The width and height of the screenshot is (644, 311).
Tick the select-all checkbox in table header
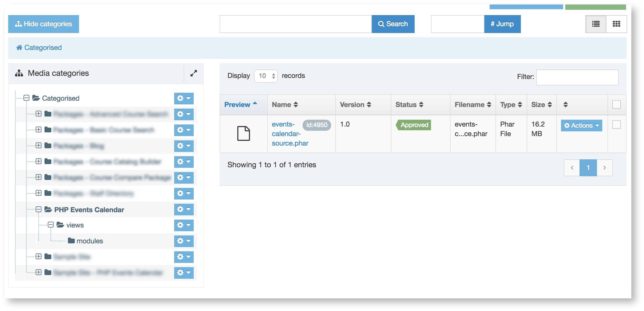tap(616, 104)
